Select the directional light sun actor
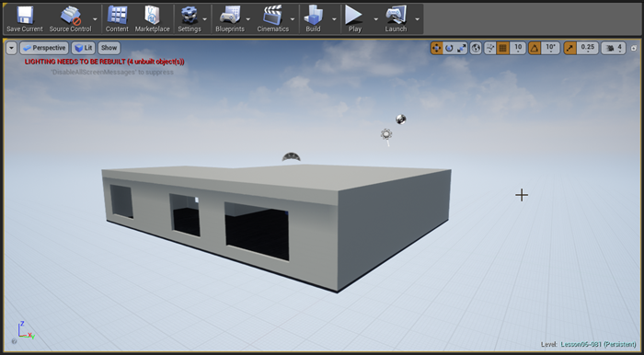644x355 pixels. [386, 134]
